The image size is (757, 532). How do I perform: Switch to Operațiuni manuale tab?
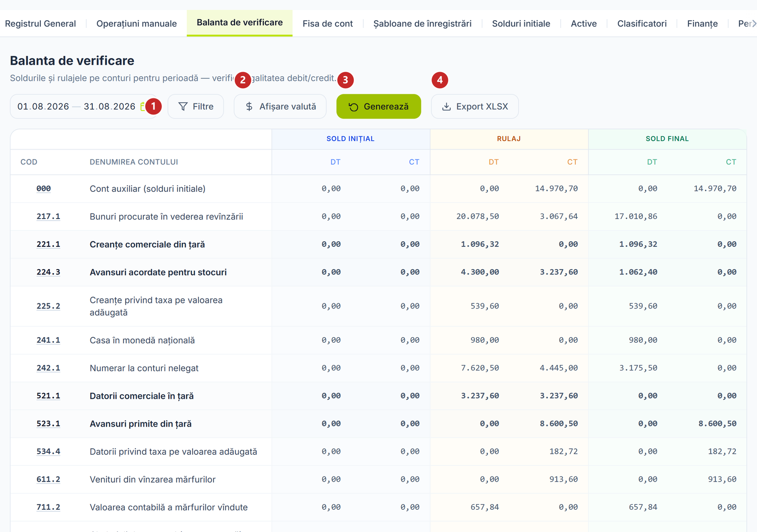pyautogui.click(x=137, y=24)
